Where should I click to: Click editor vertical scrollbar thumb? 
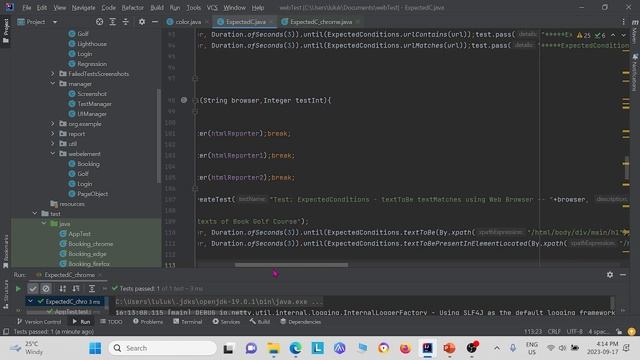[x=626, y=167]
